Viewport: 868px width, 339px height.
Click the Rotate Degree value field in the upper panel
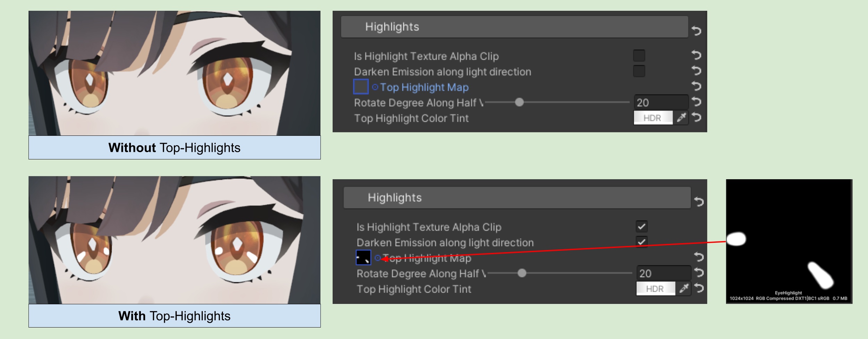[x=660, y=102]
